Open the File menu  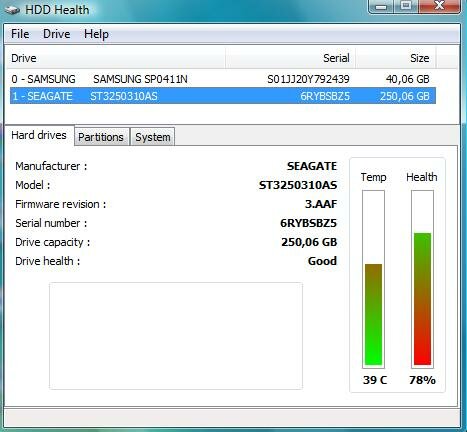[20, 34]
